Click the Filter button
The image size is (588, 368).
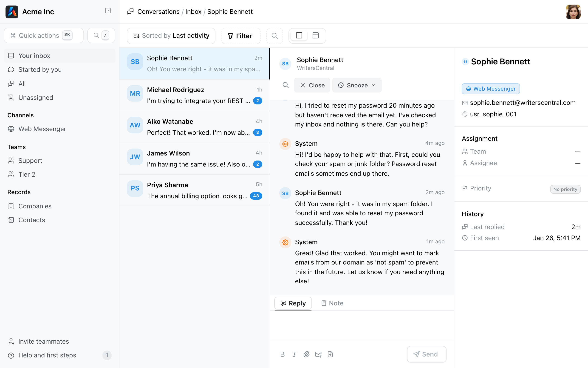(x=240, y=36)
